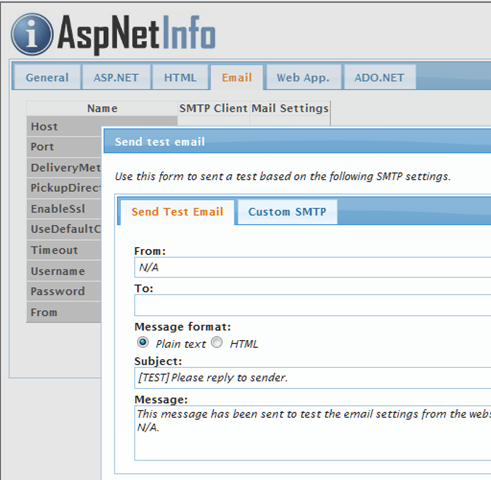Image resolution: width=491 pixels, height=480 pixels.
Task: Click the Timeout row name
Action: tap(54, 250)
